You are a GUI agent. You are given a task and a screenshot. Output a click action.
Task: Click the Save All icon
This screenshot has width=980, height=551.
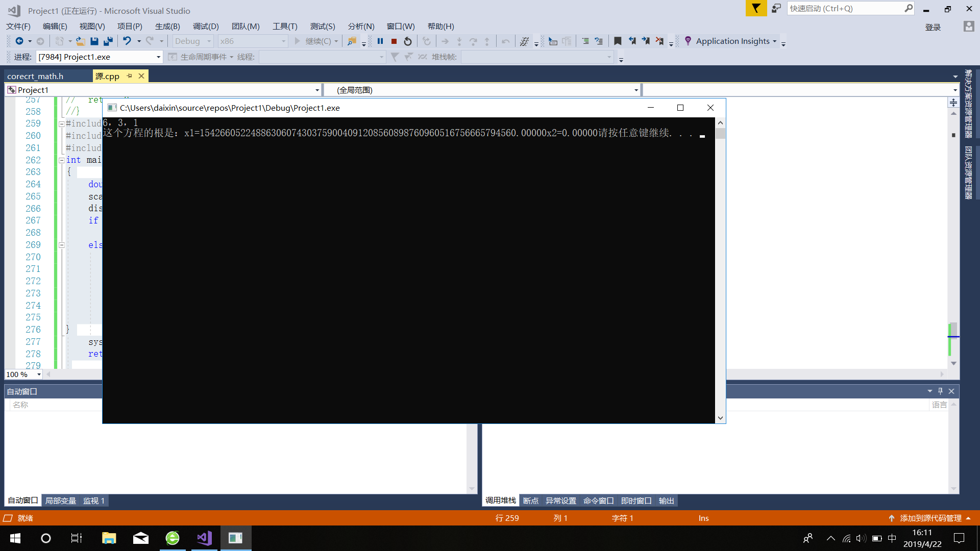pyautogui.click(x=108, y=41)
